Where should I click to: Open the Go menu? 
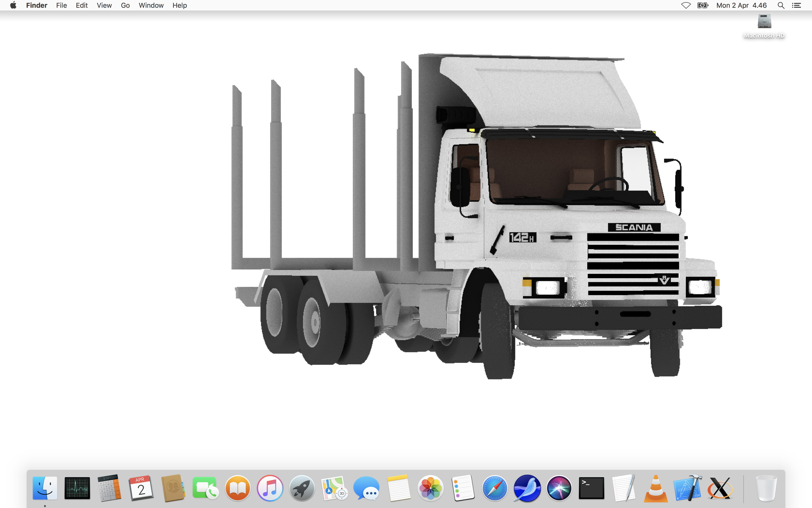(x=125, y=5)
